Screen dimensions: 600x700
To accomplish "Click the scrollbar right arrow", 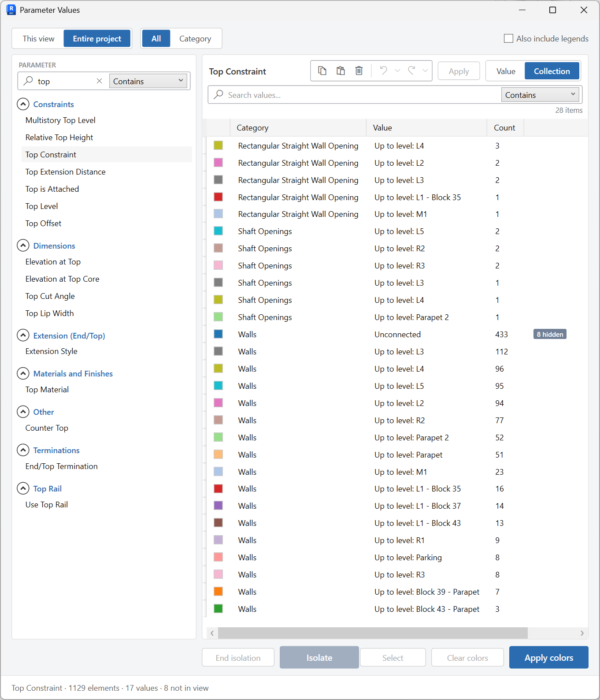I will pyautogui.click(x=582, y=633).
